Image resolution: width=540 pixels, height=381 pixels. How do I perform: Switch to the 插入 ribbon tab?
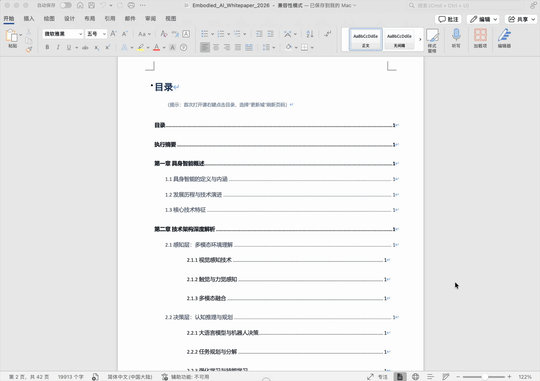pyautogui.click(x=29, y=19)
